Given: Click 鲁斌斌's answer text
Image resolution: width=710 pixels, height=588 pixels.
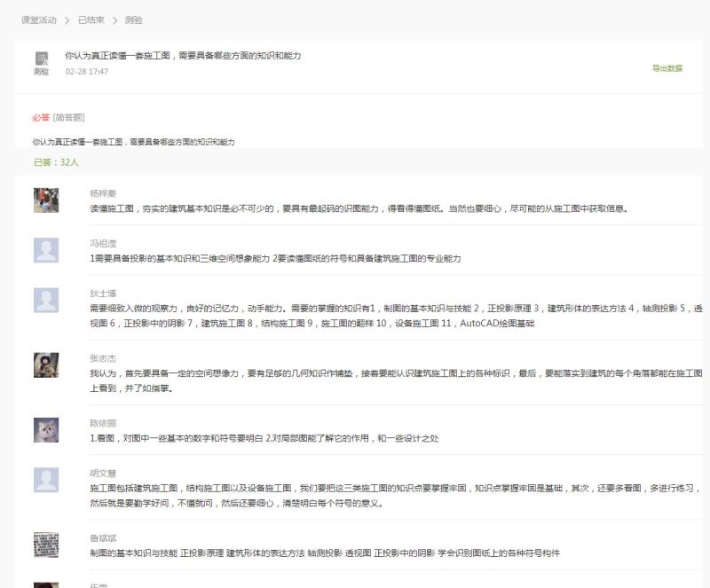Looking at the screenshot, I should pyautogui.click(x=325, y=553).
